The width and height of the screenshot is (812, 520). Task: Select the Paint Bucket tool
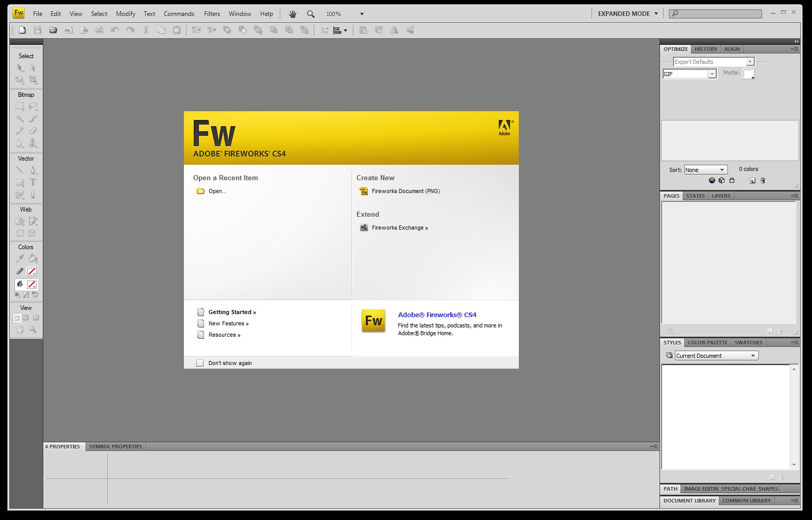click(x=33, y=258)
